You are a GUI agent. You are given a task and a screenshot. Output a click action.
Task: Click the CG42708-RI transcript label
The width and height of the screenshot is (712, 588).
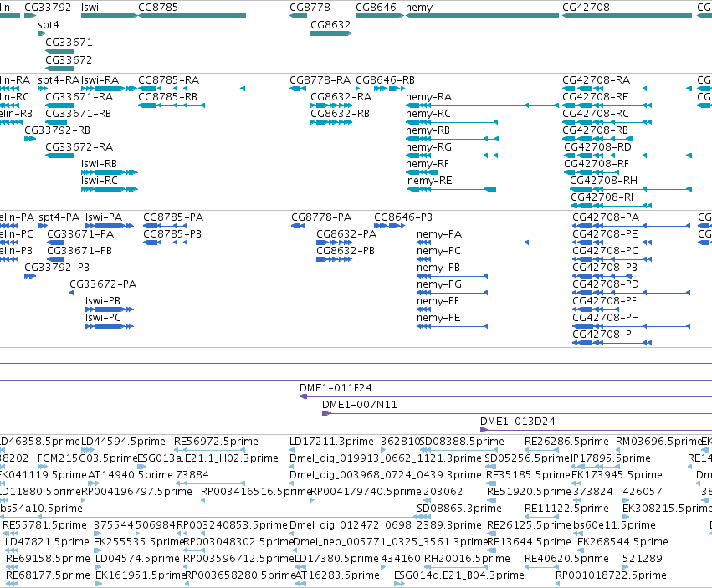[602, 197]
